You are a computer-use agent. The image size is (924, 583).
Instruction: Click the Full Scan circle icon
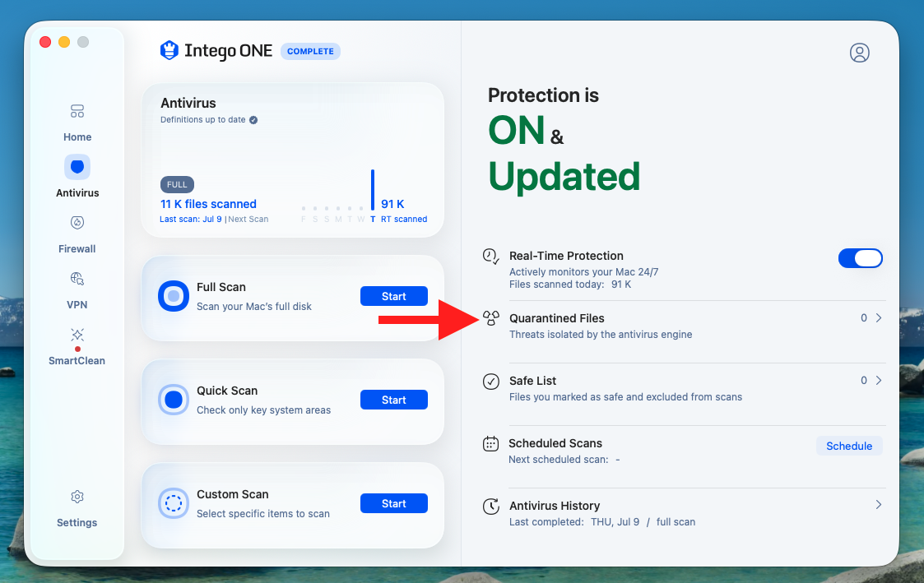click(x=174, y=296)
